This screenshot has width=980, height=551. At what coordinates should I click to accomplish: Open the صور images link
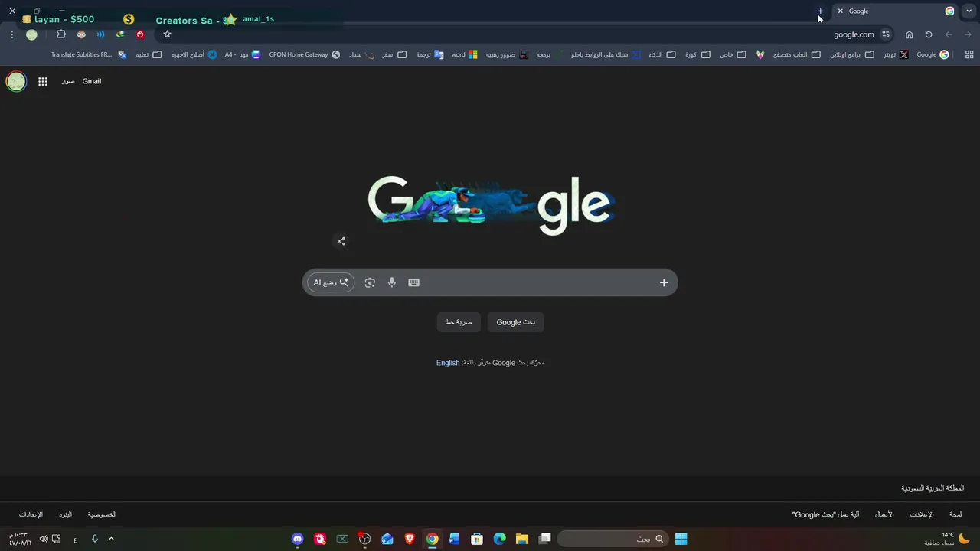pyautogui.click(x=68, y=81)
